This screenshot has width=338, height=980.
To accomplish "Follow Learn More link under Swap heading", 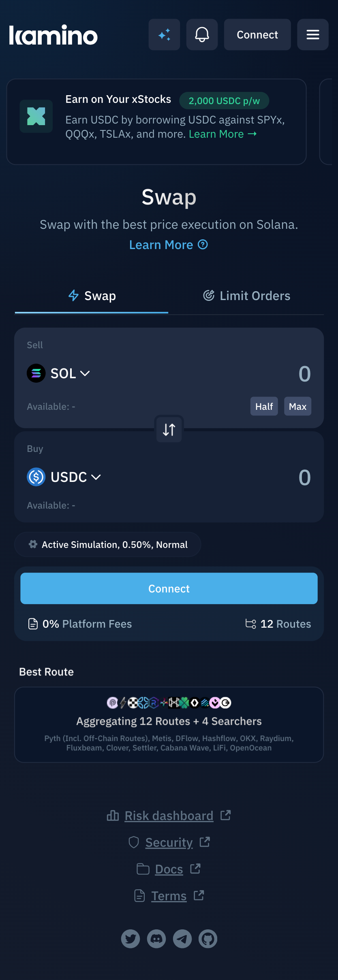I will [x=168, y=245].
